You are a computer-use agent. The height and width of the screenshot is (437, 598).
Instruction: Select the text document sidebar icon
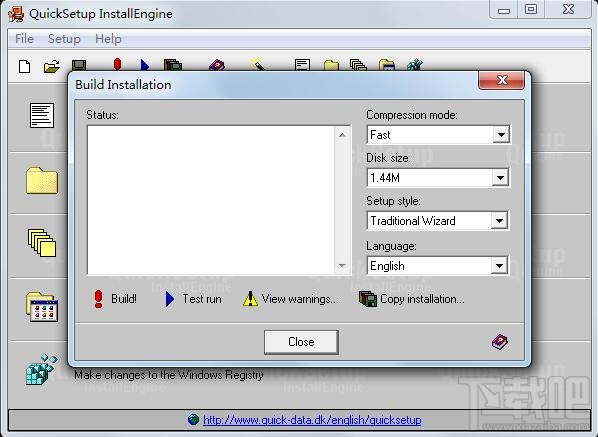point(42,115)
